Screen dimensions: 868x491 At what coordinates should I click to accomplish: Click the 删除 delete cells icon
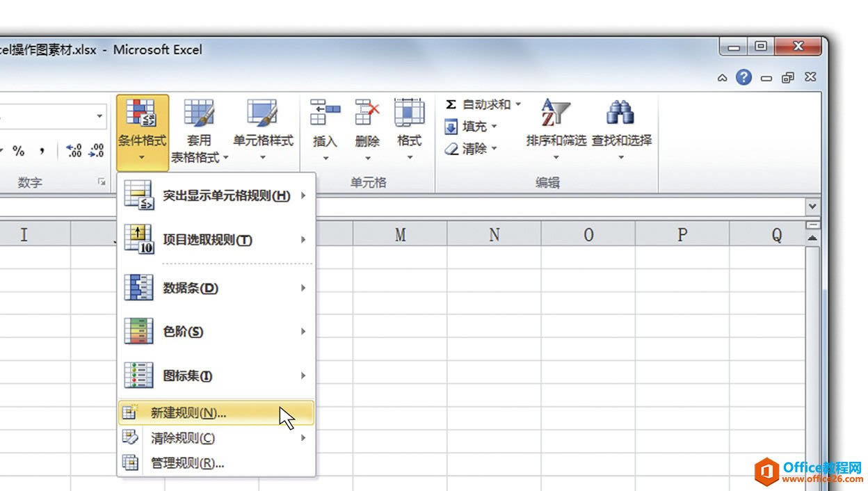(x=367, y=113)
